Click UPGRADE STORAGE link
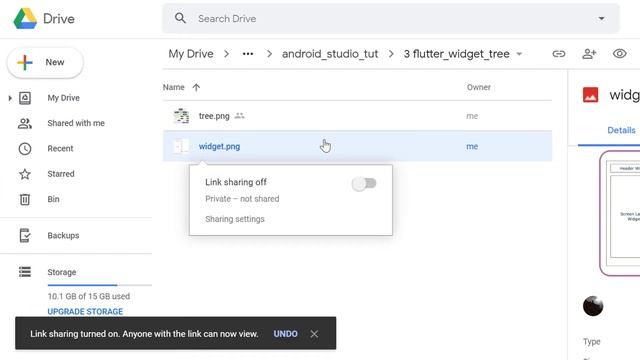Image resolution: width=640 pixels, height=360 pixels. click(85, 311)
